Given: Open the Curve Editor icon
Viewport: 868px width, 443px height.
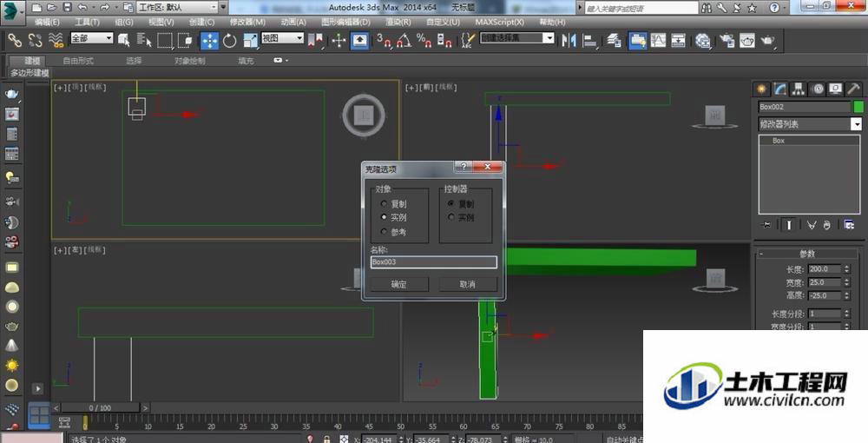Looking at the screenshot, I should (658, 40).
